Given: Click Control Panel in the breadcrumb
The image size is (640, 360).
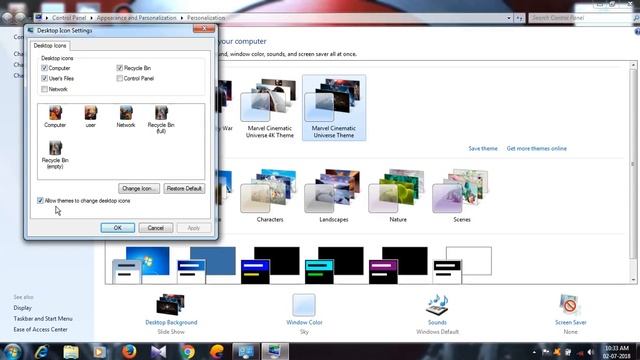Looking at the screenshot, I should [69, 18].
